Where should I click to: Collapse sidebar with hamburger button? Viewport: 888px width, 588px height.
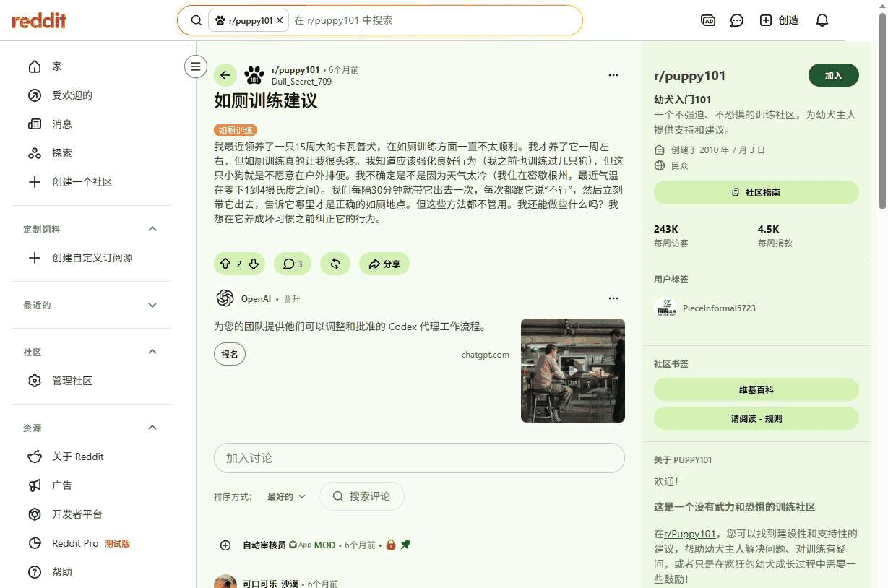pos(195,66)
